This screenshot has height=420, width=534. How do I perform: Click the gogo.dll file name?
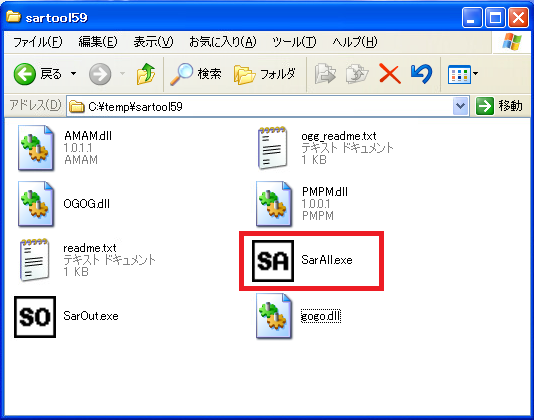coord(321,316)
